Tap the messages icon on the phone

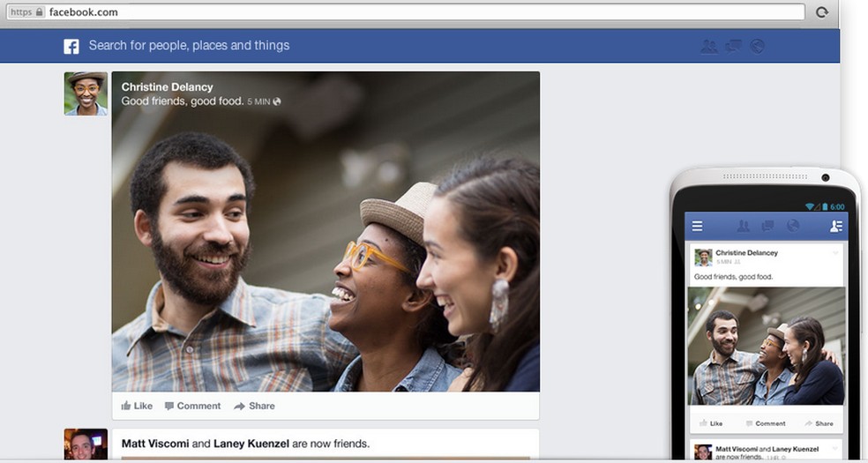(767, 226)
